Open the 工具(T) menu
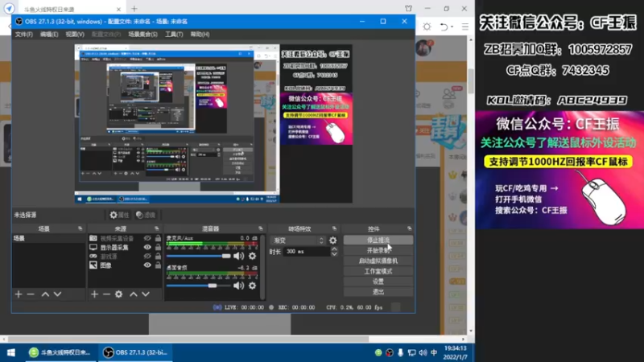 [174, 35]
